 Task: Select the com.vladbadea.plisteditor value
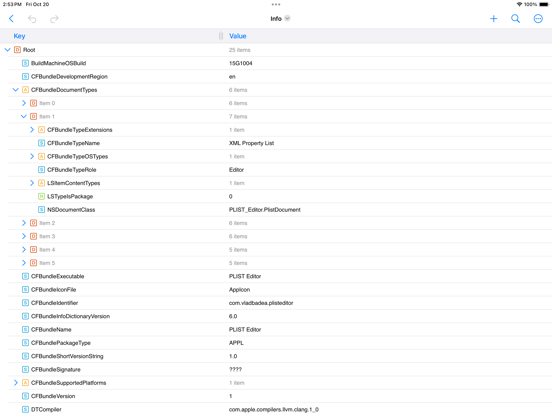[x=261, y=303]
